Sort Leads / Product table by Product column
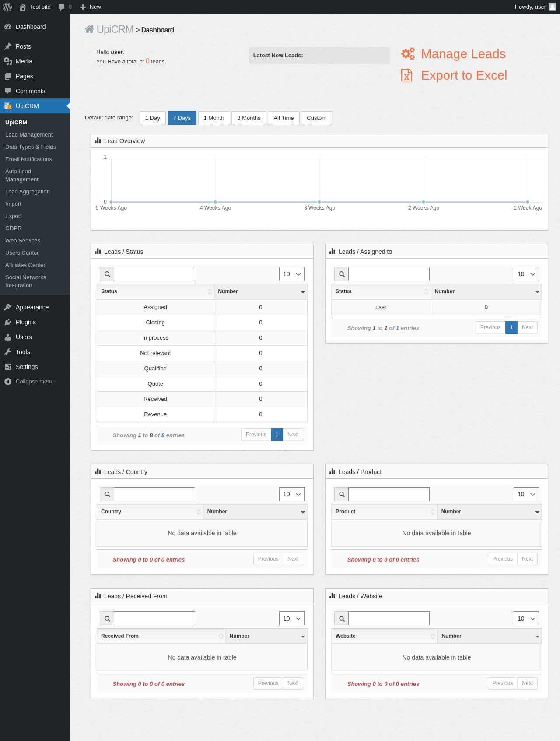 [384, 512]
